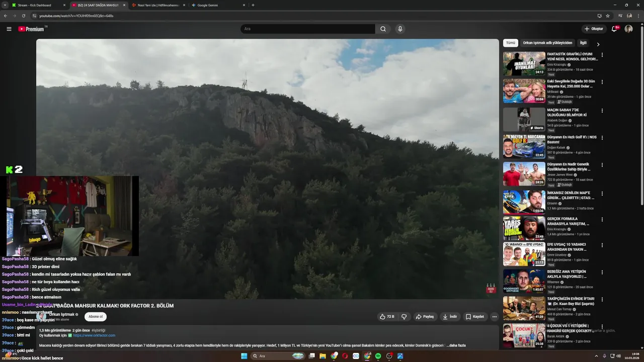Reload the page with the browser refresh icon

[23, 16]
